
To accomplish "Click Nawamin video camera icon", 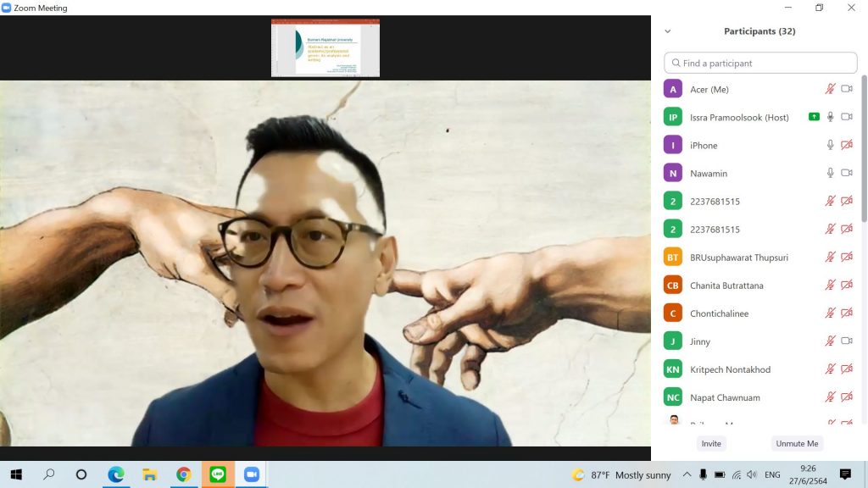I will coord(847,173).
